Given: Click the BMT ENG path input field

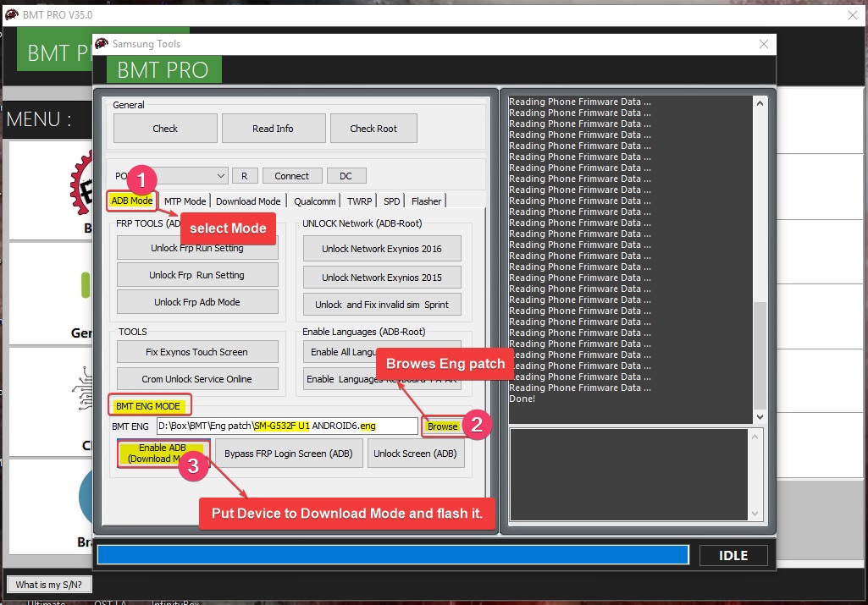Looking at the screenshot, I should click(x=287, y=426).
